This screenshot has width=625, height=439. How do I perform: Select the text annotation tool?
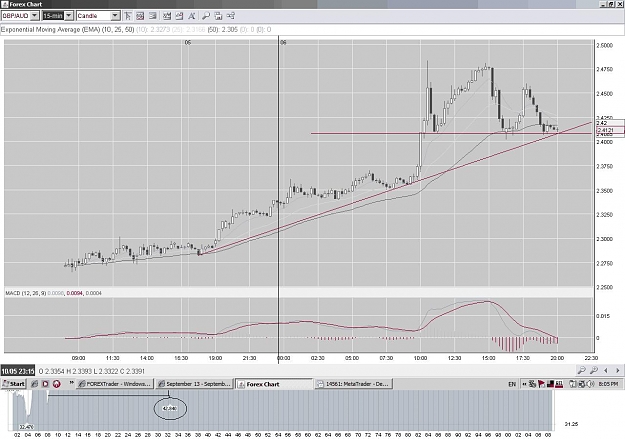tap(191, 16)
